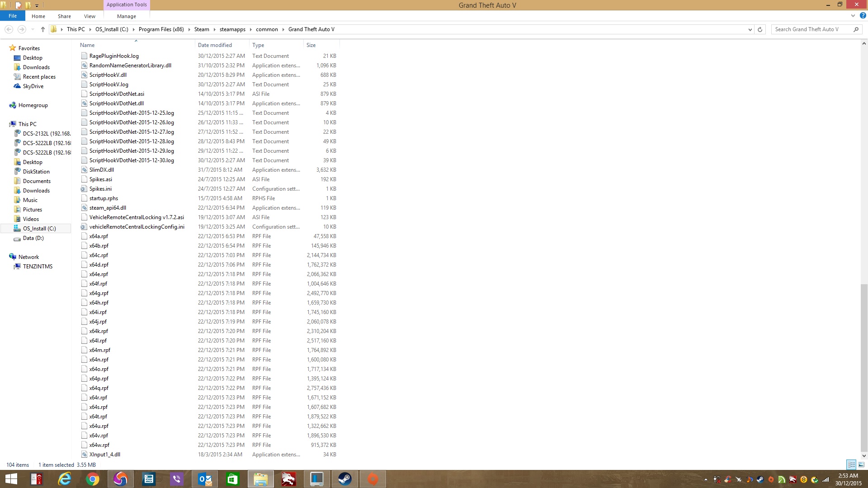Viewport: 868px width, 488px height.
Task: Open the Quick Access Toolbar customize dropdown
Action: 37,5
